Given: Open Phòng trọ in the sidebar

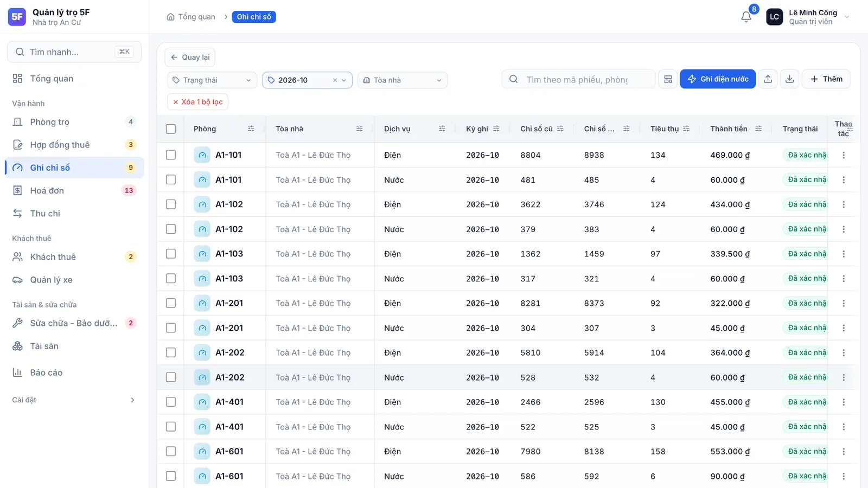Looking at the screenshot, I should click(74, 122).
